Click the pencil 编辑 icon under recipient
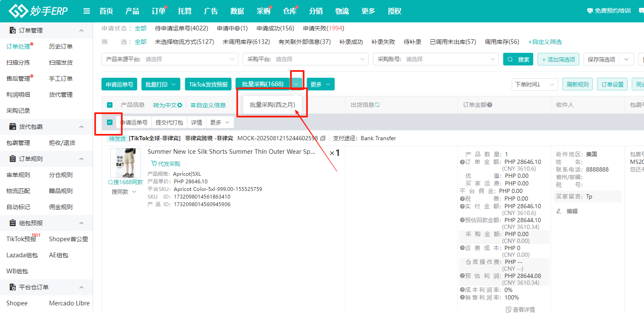 coord(559,211)
